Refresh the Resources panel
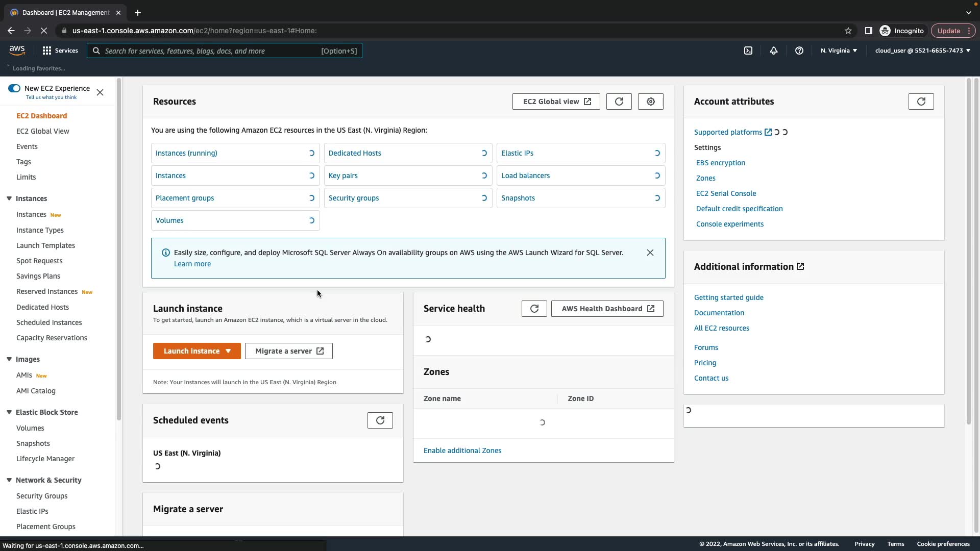This screenshot has width=980, height=551. pos(619,102)
